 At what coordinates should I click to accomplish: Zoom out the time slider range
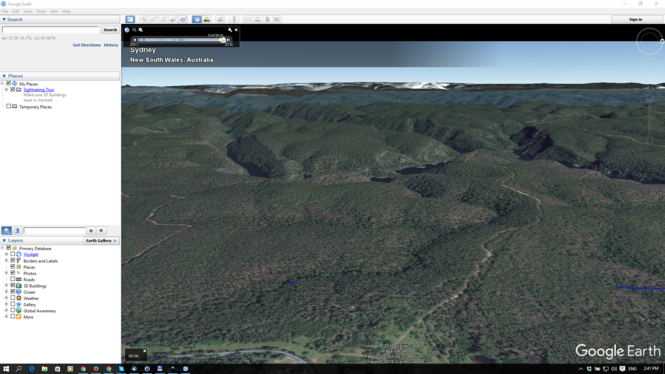(x=134, y=30)
